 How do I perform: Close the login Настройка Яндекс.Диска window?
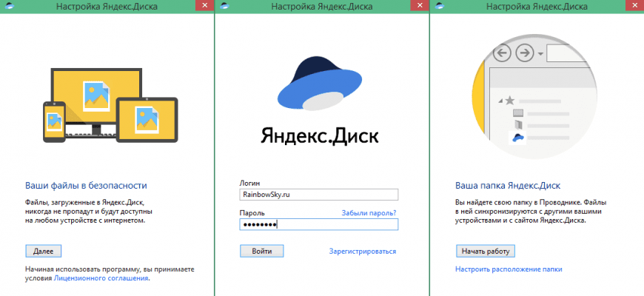[x=419, y=5]
